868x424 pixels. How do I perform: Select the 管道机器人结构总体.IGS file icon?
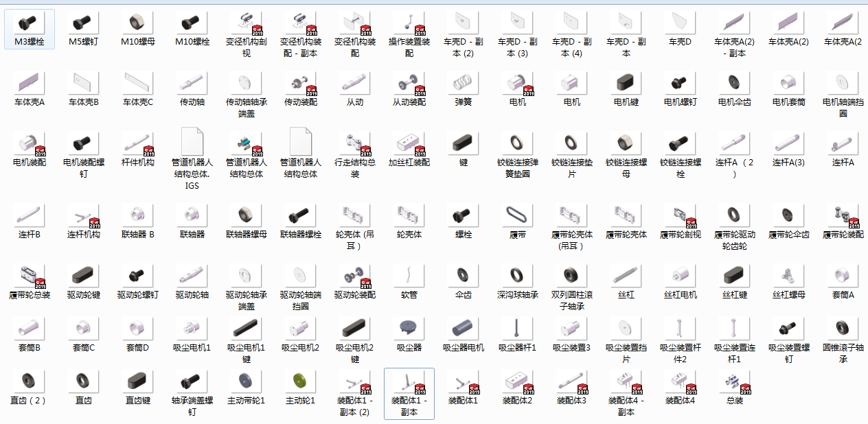[x=192, y=141]
